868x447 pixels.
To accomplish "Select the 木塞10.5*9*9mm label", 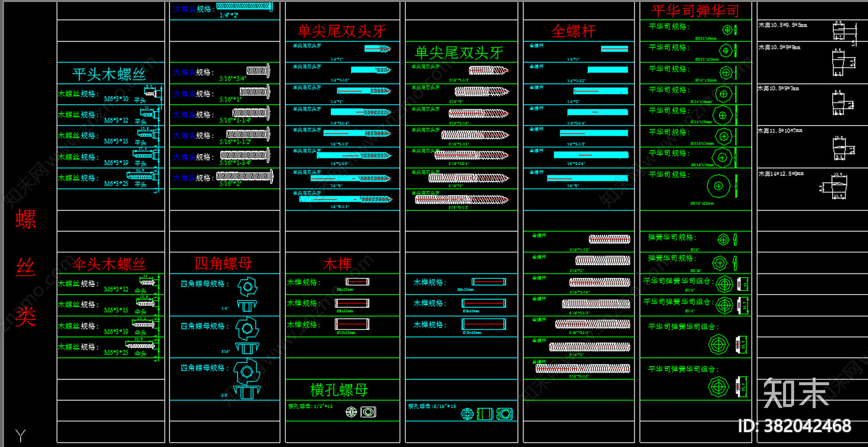I will 780,48.
